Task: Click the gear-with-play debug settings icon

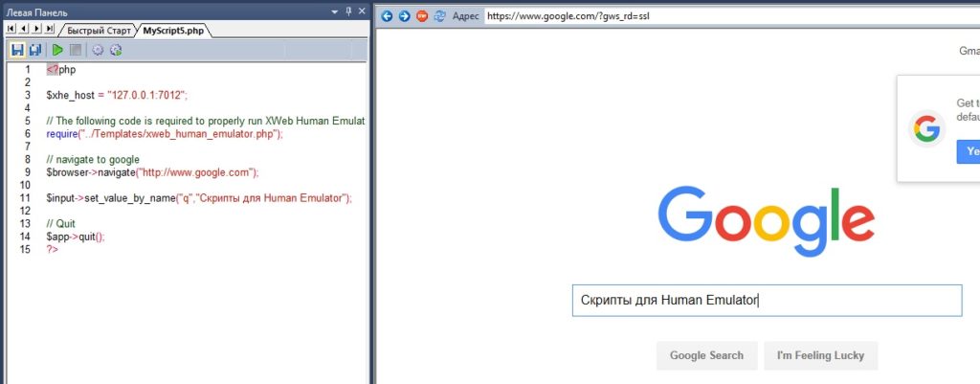Action: click(116, 50)
